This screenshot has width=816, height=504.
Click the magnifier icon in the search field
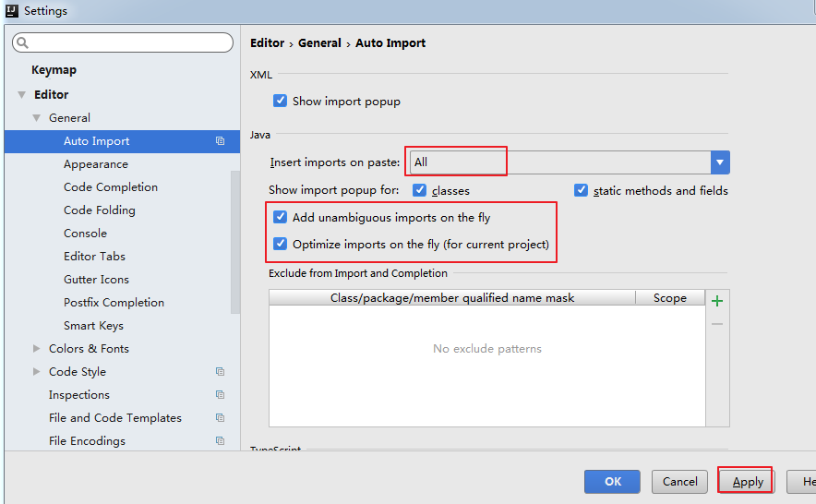(22, 42)
